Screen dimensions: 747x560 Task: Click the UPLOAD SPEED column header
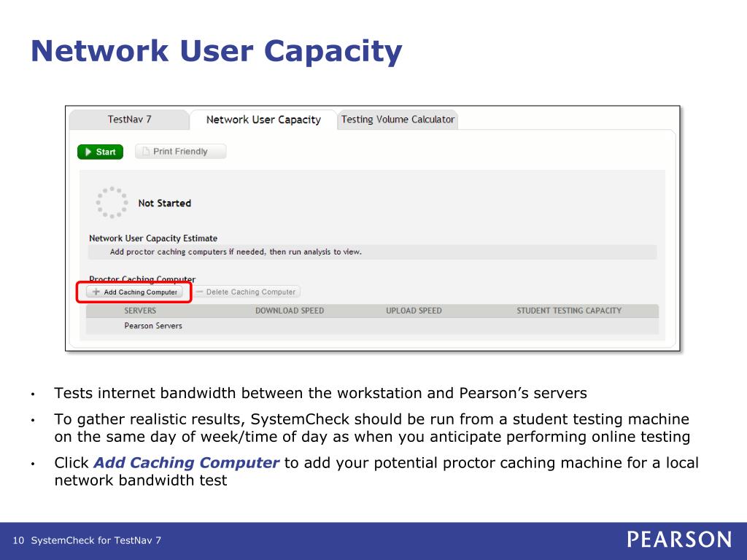414,311
